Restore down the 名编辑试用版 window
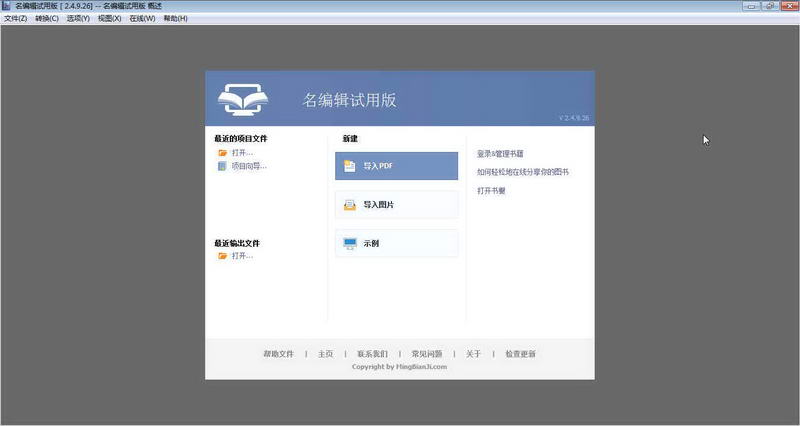 [770, 6]
